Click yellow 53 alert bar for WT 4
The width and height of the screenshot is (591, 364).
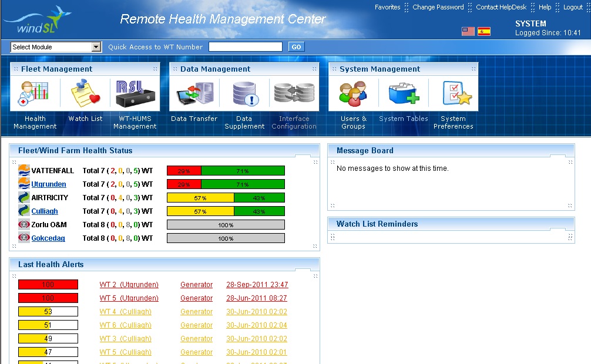coord(48,312)
